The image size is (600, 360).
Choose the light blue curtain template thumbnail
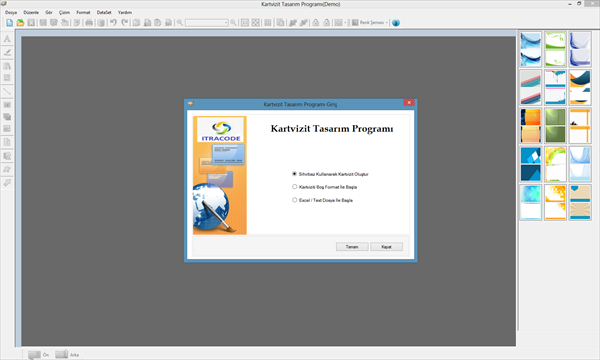point(580,164)
